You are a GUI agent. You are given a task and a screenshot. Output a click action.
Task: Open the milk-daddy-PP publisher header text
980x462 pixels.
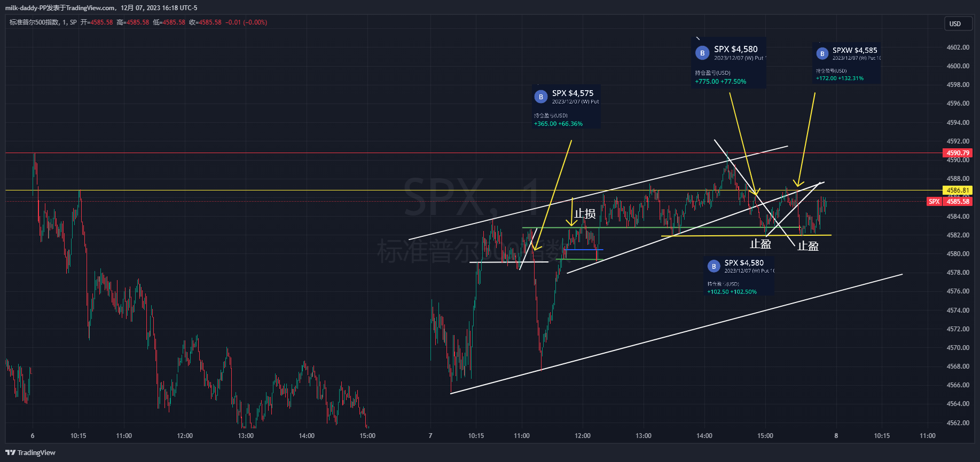tap(101, 8)
